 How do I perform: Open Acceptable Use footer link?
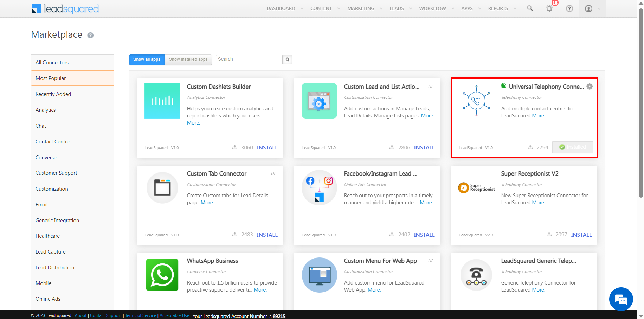[x=174, y=315]
